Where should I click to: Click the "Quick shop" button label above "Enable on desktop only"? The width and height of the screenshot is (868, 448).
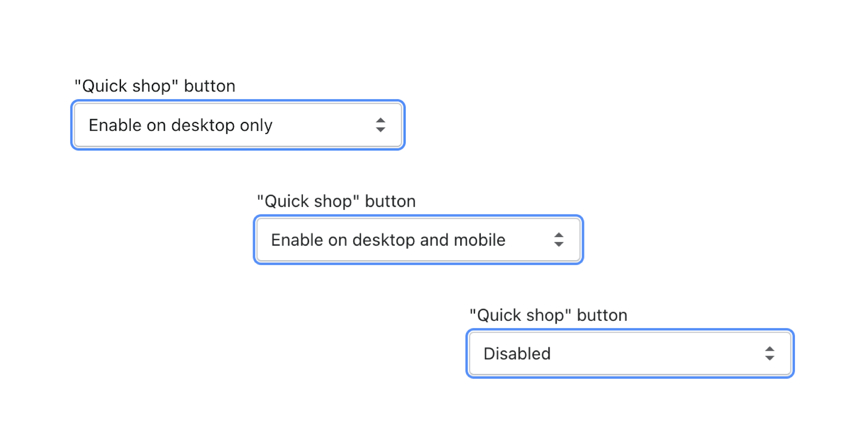click(155, 86)
